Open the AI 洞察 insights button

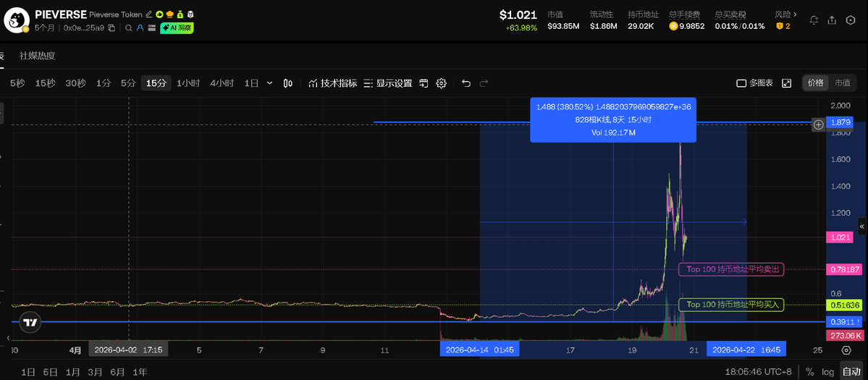pos(177,28)
